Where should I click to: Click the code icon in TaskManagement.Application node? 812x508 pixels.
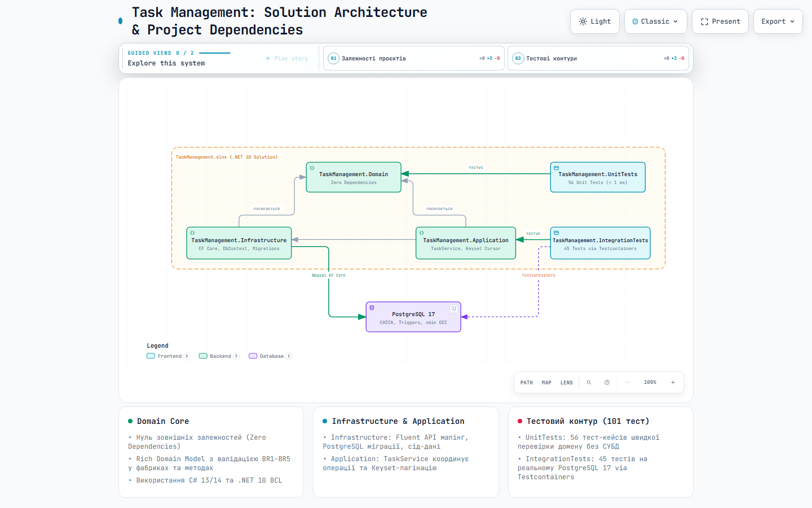[422, 233]
